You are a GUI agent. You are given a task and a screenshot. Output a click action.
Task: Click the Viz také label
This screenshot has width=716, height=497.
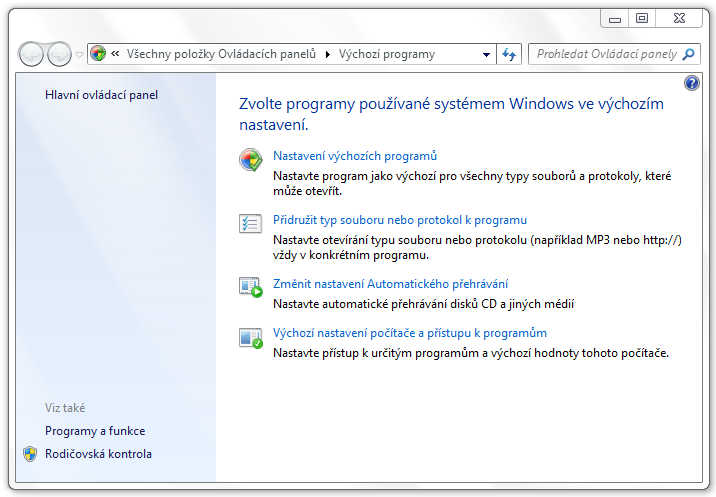point(65,408)
